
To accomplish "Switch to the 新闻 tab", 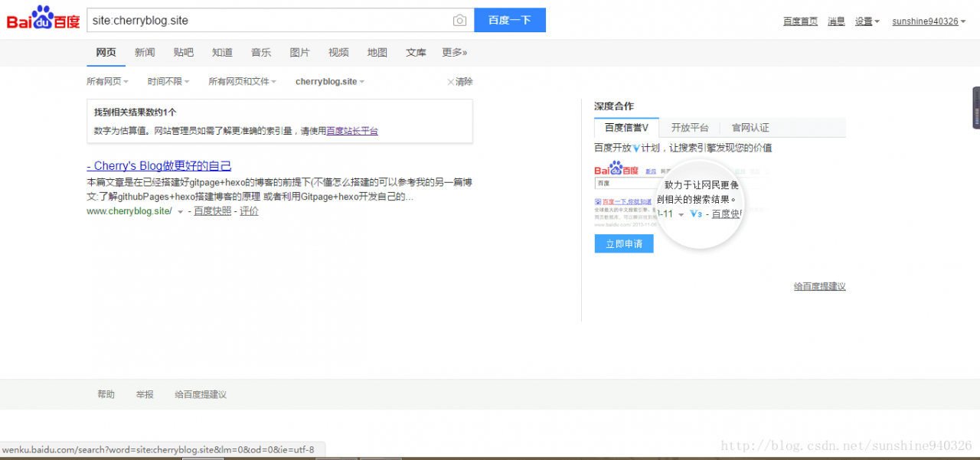I will point(145,53).
